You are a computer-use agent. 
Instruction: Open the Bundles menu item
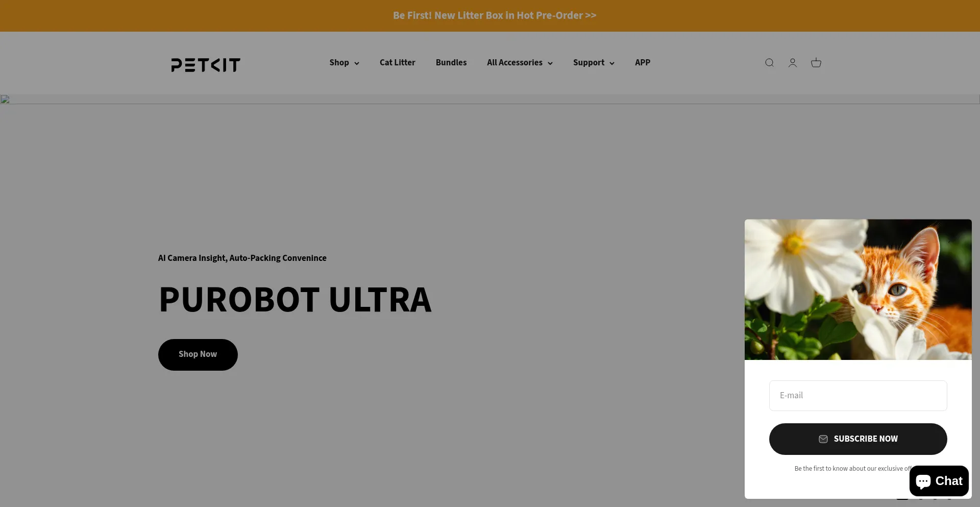point(451,62)
